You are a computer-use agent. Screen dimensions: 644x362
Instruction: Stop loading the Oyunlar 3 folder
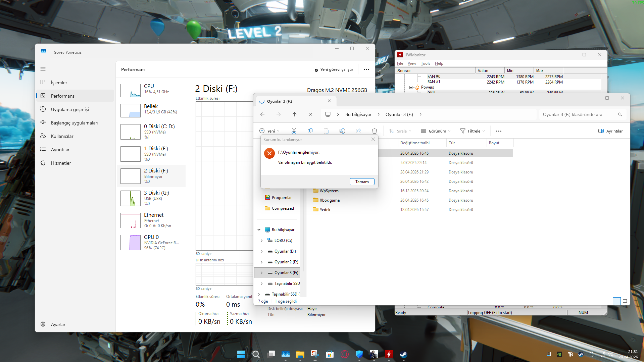point(310,114)
